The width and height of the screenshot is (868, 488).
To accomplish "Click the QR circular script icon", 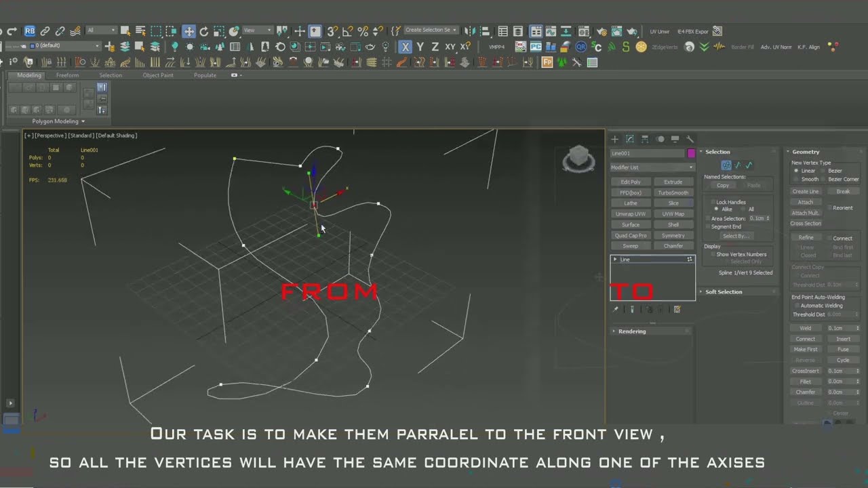I will coord(581,47).
